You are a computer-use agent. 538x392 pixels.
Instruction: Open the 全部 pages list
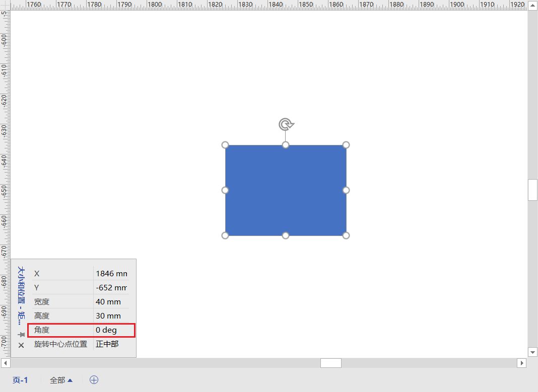[x=61, y=380]
